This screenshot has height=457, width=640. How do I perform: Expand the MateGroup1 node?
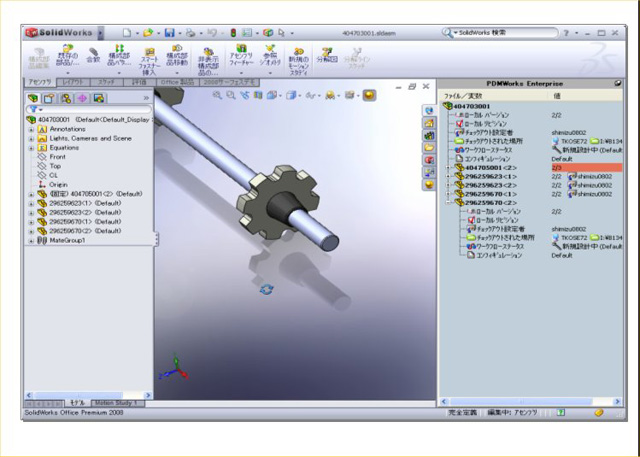point(31,240)
